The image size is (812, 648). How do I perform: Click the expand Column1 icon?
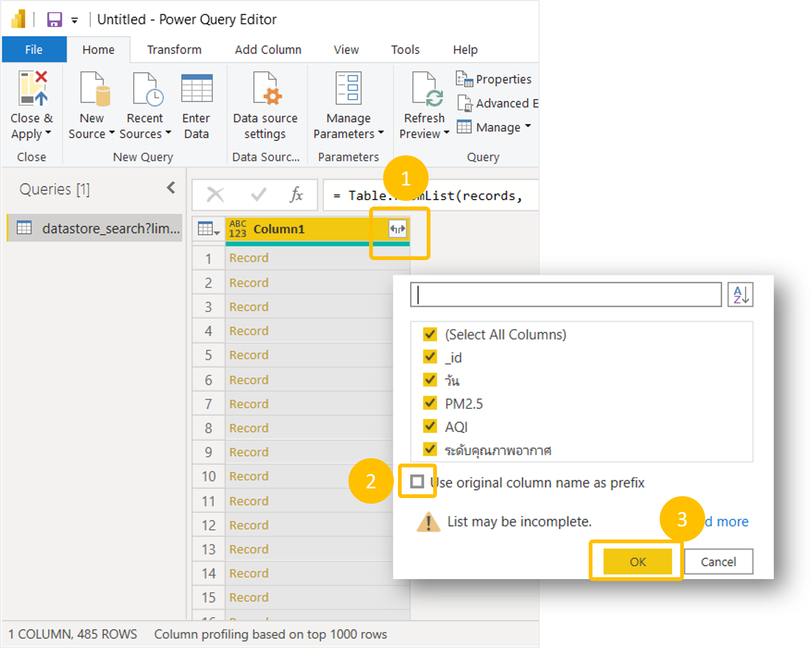pos(398,229)
